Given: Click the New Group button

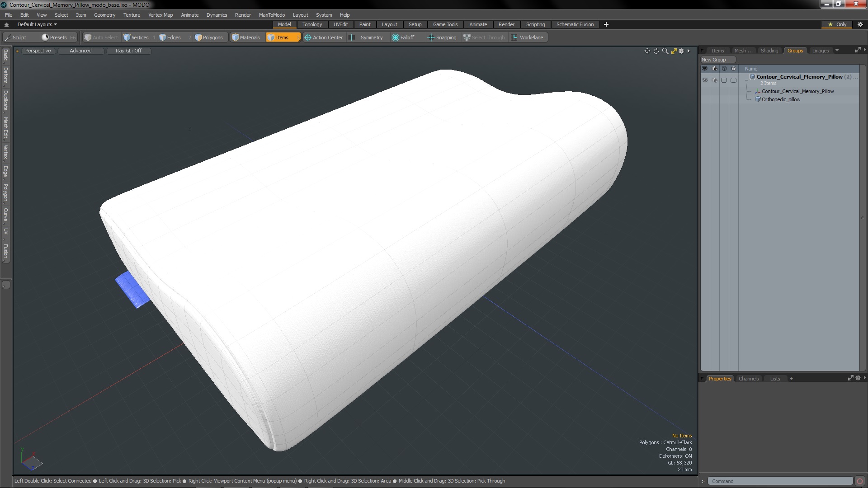Looking at the screenshot, I should [x=717, y=60].
